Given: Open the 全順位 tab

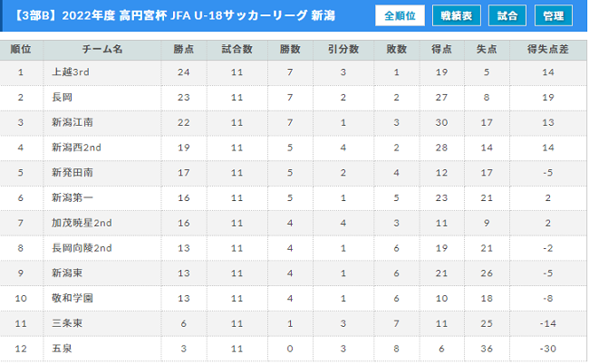Looking at the screenshot, I should pyautogui.click(x=400, y=15).
